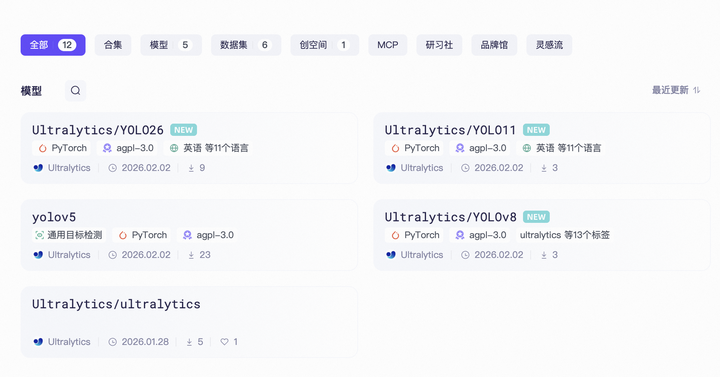Open the 灵感流 tab
Image resolution: width=720 pixels, height=377 pixels.
click(x=549, y=45)
